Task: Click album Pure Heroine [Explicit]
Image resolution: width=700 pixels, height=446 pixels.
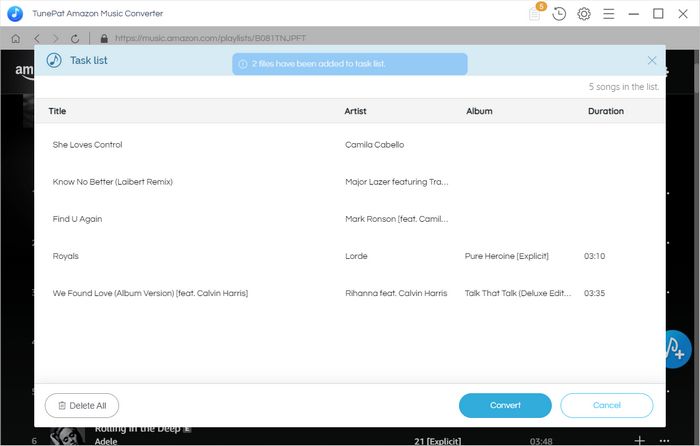Action: click(507, 256)
